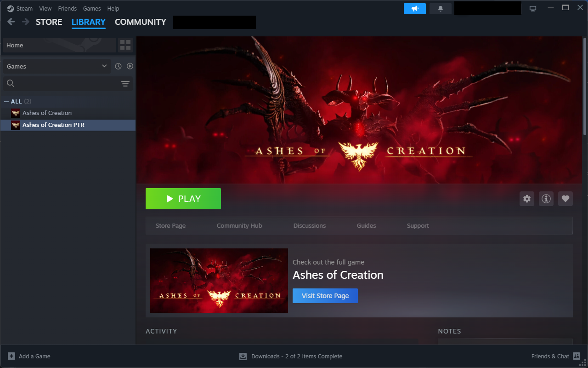Image resolution: width=588 pixels, height=368 pixels.
Task: Click the recent activity clock icon
Action: pyautogui.click(x=118, y=66)
